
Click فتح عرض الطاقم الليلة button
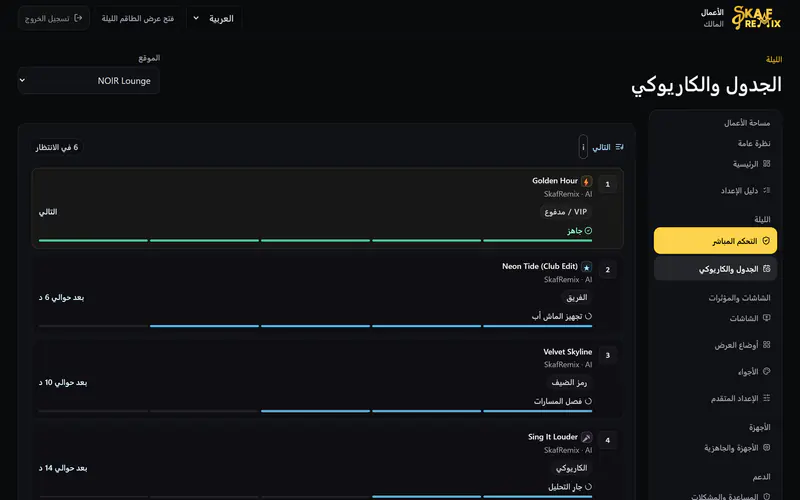pos(138,18)
